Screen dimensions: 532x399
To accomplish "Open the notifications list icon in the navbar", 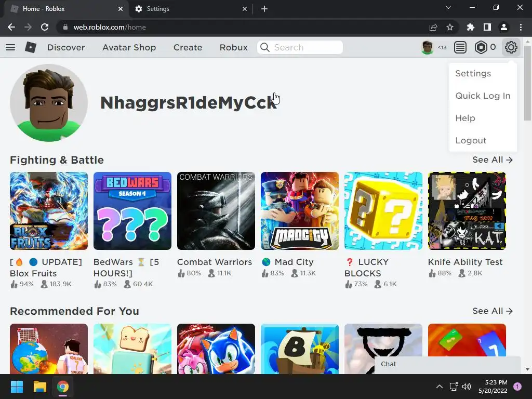I will pos(460,47).
